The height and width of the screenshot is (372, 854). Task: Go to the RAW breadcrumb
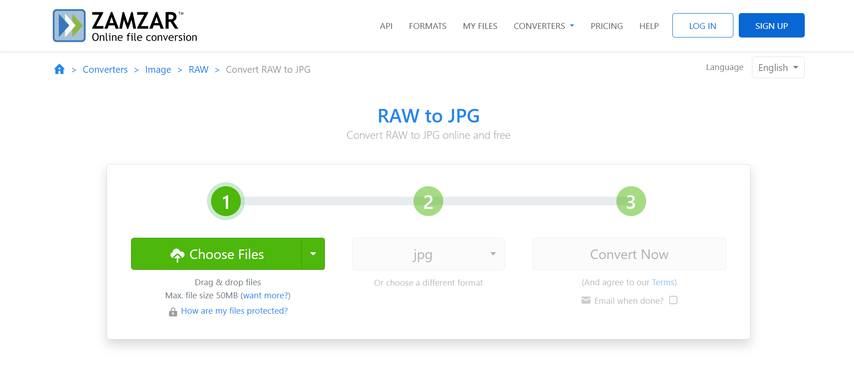coord(198,69)
